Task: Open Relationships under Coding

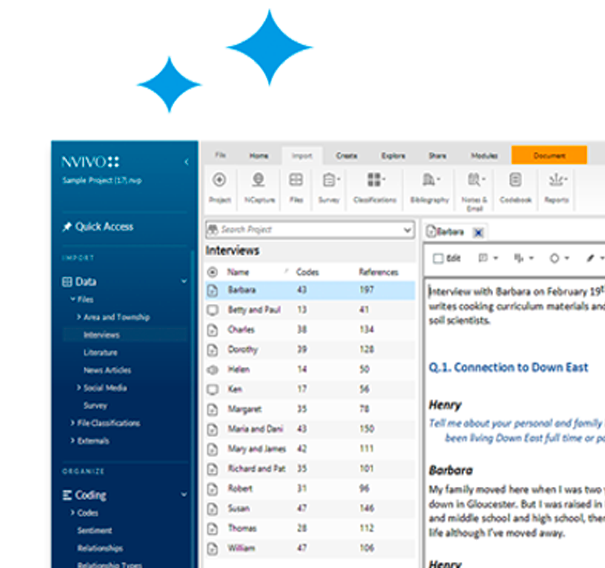Action: click(x=100, y=548)
